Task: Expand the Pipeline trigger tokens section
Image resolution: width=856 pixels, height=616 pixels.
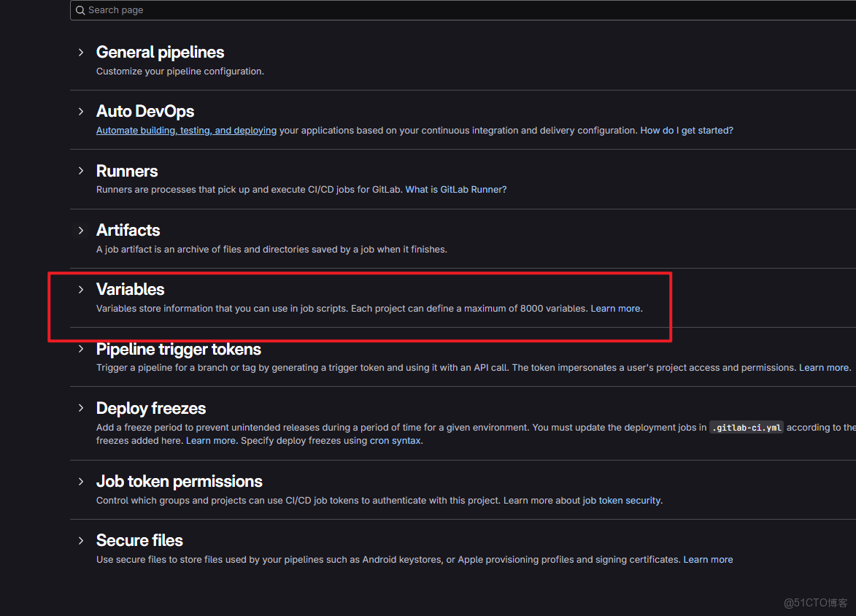Action: 80,349
